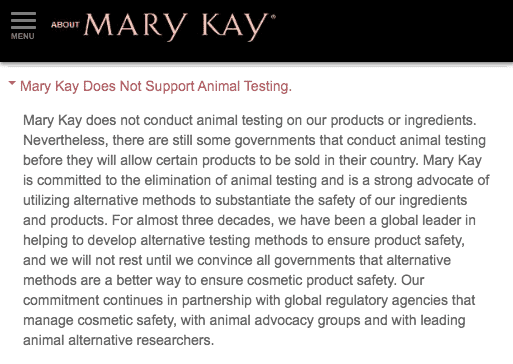
Task: Click the line starting 'commitment continues in partnership'
Action: (x=249, y=300)
